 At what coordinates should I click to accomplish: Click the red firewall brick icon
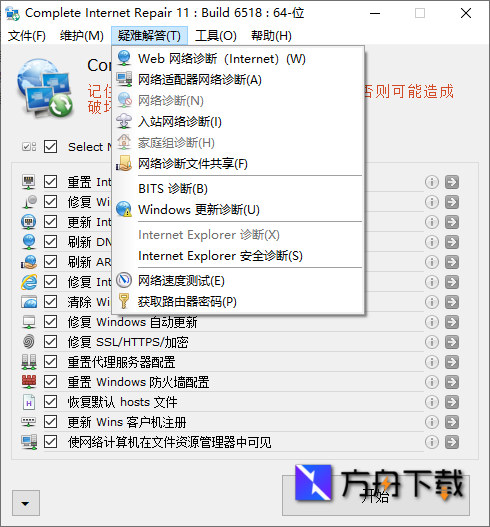(x=29, y=381)
